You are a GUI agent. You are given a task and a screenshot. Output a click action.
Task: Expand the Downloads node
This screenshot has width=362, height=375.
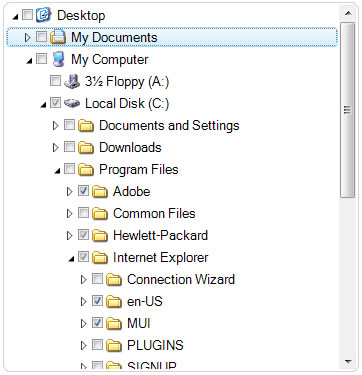tap(55, 148)
